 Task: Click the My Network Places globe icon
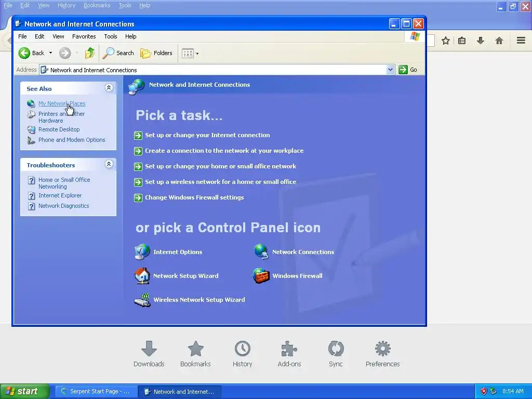(31, 103)
